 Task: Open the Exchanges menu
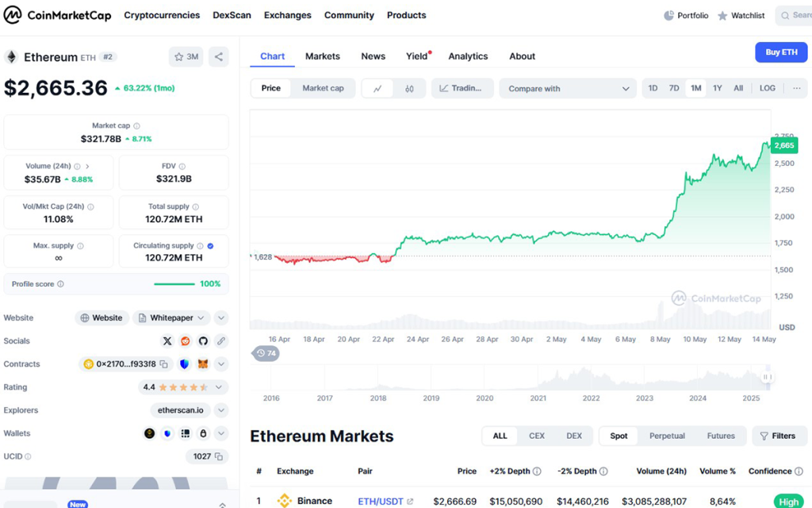pos(287,16)
